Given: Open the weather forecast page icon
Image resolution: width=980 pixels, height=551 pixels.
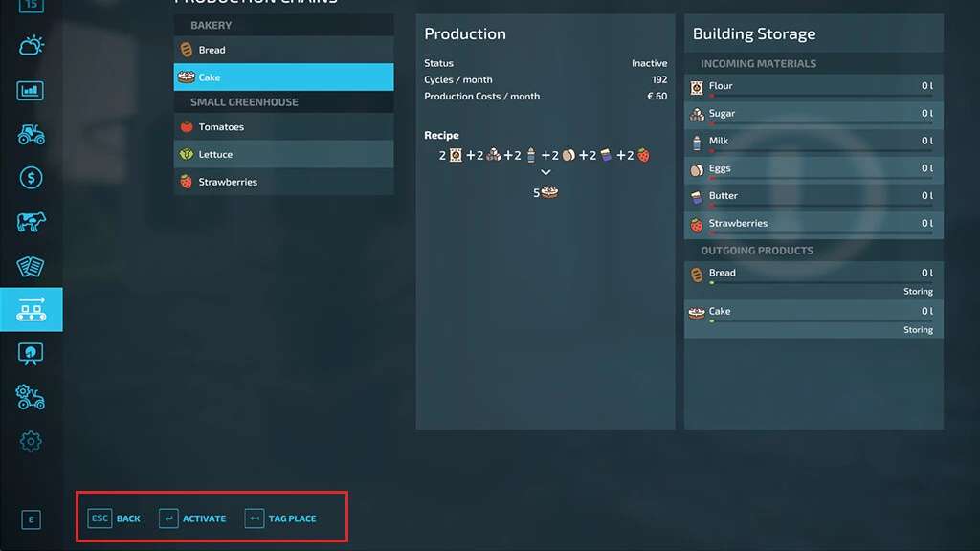Looking at the screenshot, I should [31, 47].
